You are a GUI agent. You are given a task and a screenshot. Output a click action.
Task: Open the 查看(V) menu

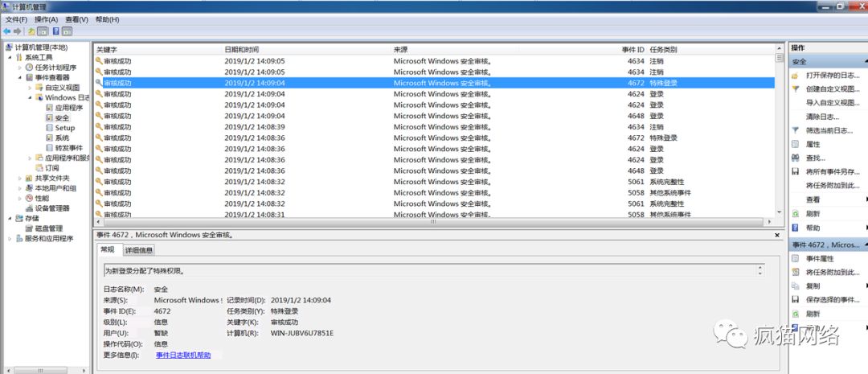click(x=76, y=19)
